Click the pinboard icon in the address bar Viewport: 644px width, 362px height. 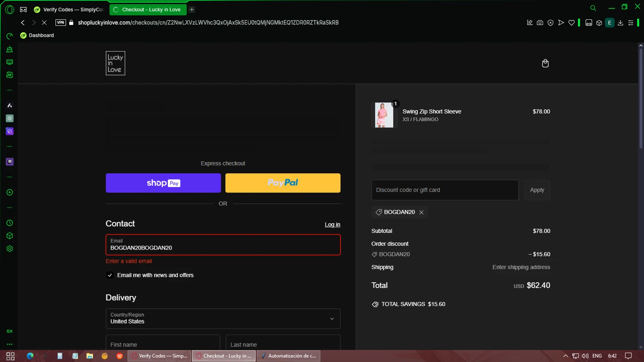(530, 23)
